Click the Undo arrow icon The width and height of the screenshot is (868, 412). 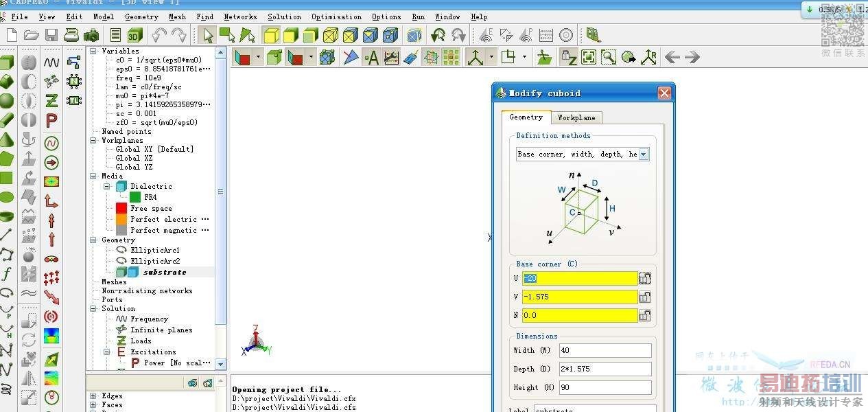point(159,35)
